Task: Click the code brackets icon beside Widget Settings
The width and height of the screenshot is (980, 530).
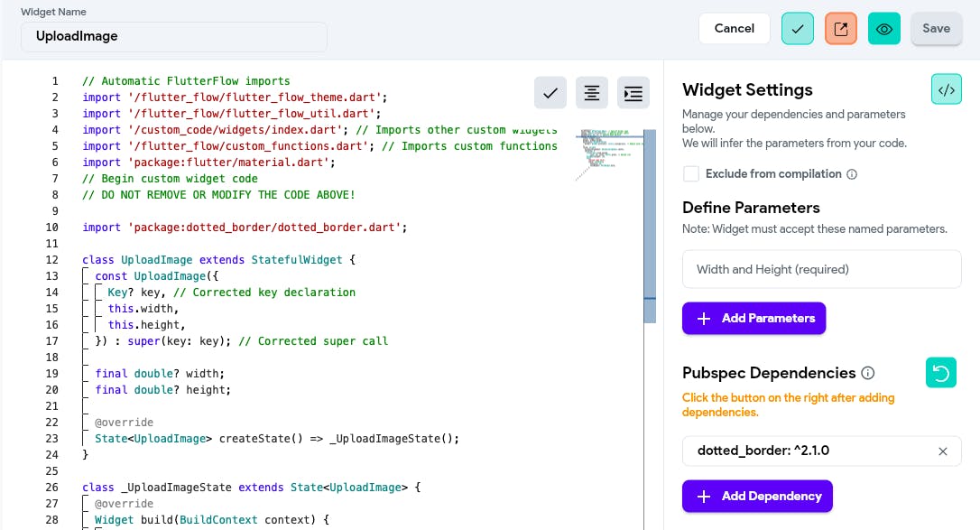Action: 946,89
